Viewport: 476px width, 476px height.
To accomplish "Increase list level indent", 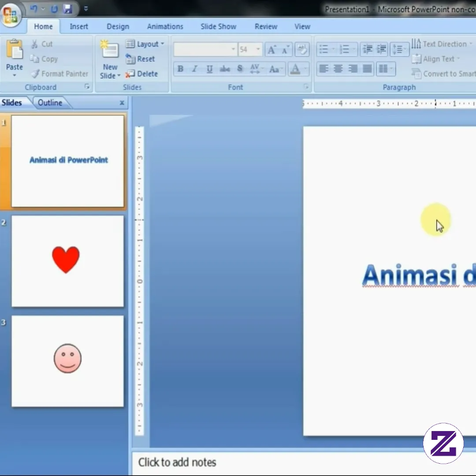I will pos(381,49).
